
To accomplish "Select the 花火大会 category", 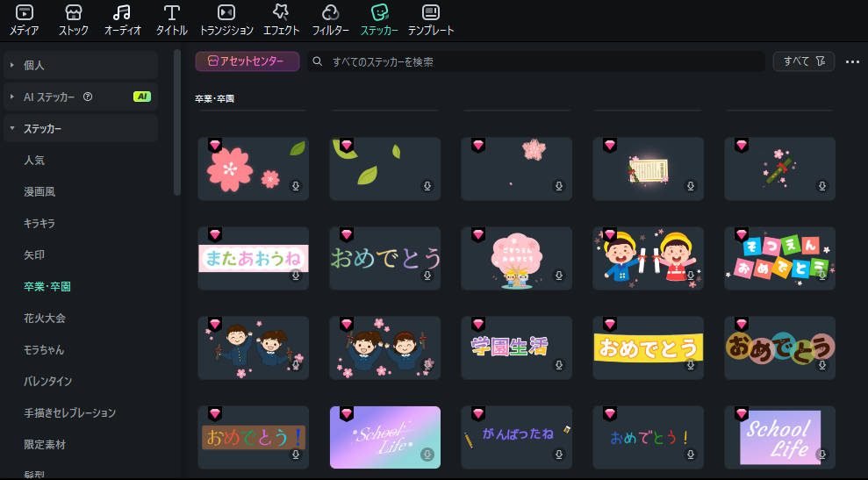I will pos(44,319).
